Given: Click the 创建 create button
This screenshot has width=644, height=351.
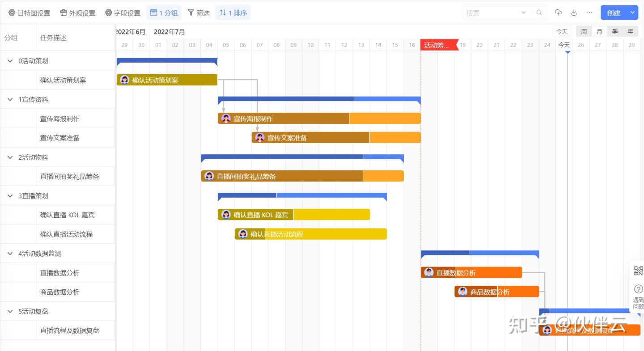Looking at the screenshot, I should 614,13.
